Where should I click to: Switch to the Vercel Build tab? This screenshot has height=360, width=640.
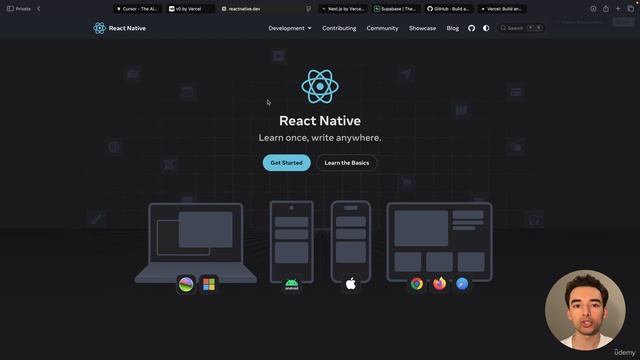(502, 9)
